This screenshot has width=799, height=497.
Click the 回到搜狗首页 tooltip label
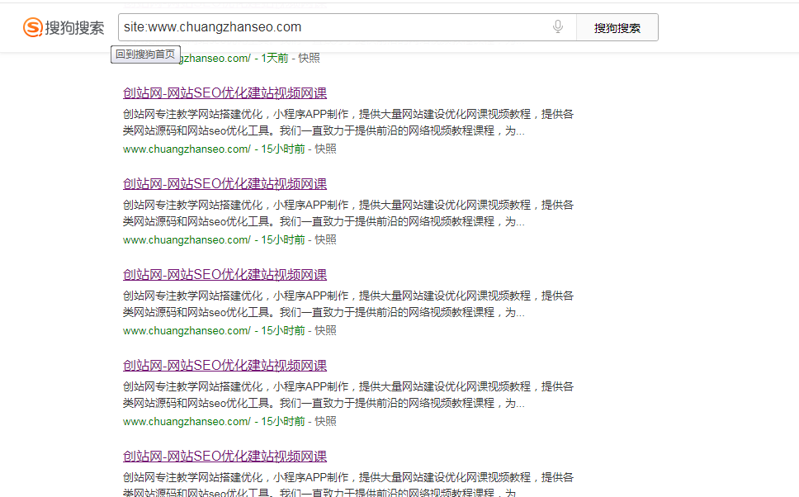click(145, 54)
